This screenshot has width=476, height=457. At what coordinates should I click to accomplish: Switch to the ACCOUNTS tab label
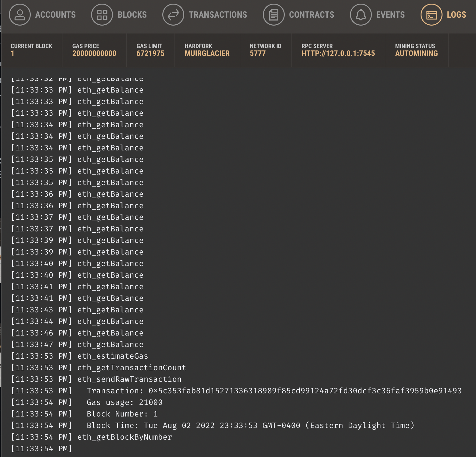tap(55, 15)
